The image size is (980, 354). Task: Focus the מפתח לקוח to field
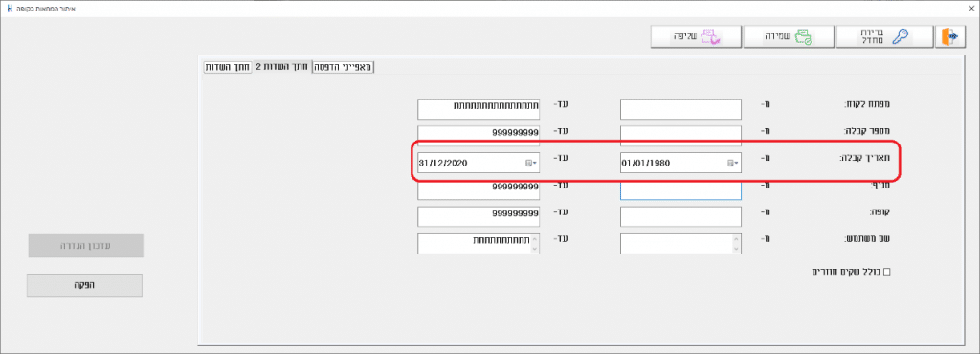click(x=479, y=109)
